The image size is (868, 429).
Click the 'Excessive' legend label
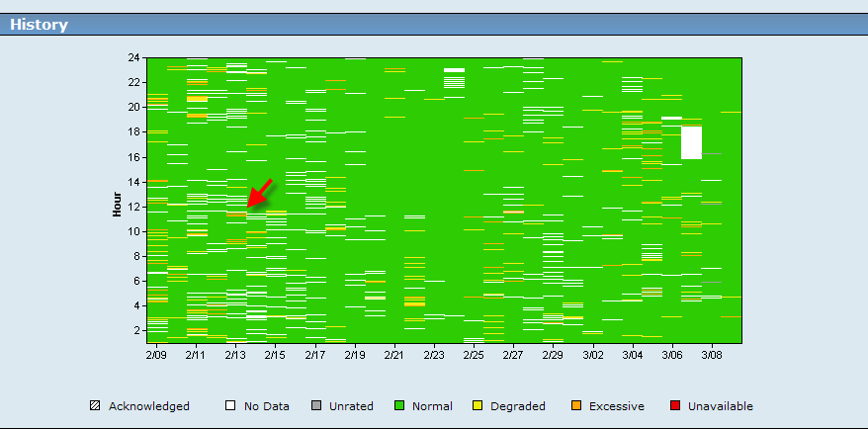[617, 406]
